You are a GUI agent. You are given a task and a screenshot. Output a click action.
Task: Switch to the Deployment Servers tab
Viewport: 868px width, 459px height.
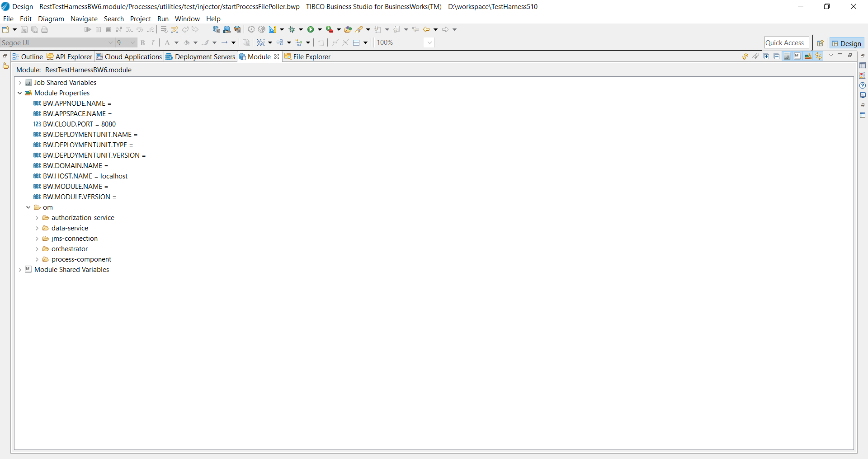pos(200,57)
